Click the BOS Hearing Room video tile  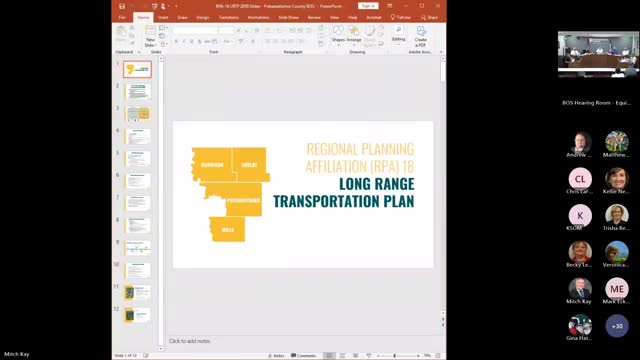tap(598, 53)
